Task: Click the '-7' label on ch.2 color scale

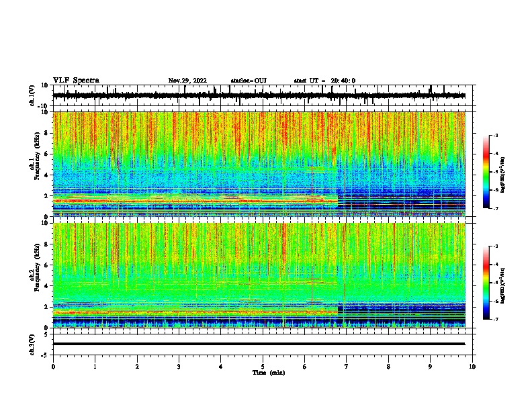Action: [x=495, y=319]
